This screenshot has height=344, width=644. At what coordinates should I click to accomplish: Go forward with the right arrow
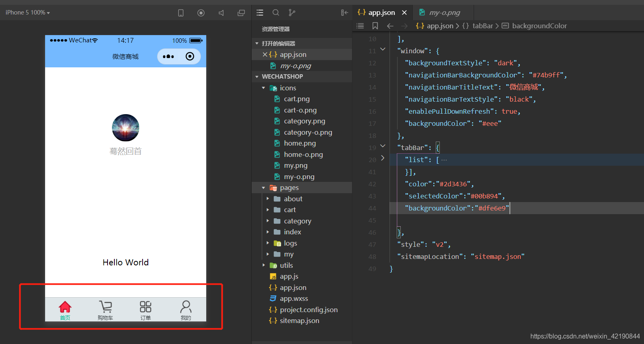[404, 26]
